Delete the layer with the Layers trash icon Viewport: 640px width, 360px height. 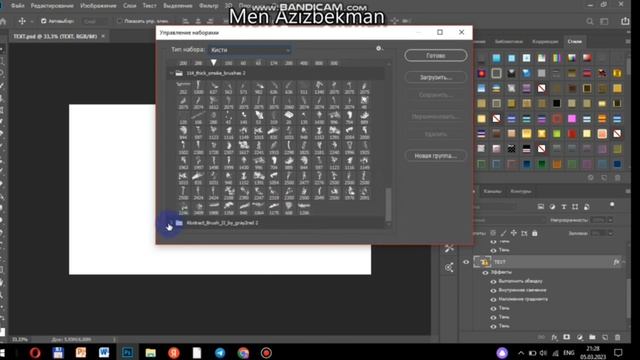(618, 337)
